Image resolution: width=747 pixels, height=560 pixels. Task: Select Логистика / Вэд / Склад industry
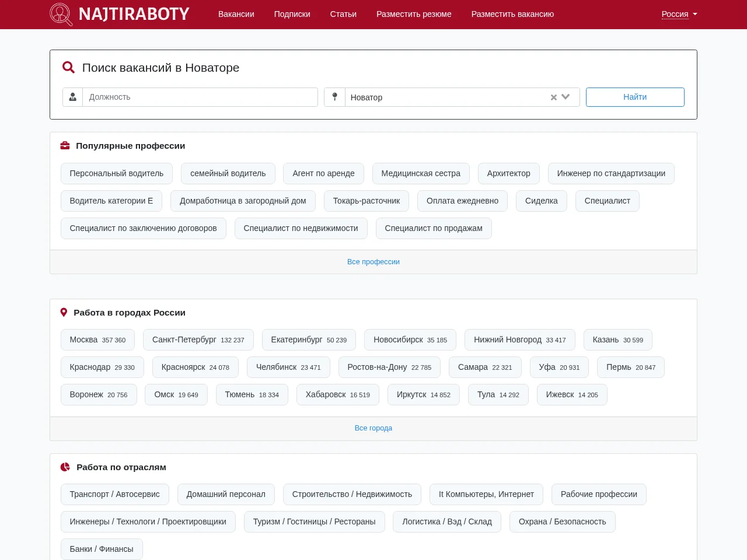point(447,521)
